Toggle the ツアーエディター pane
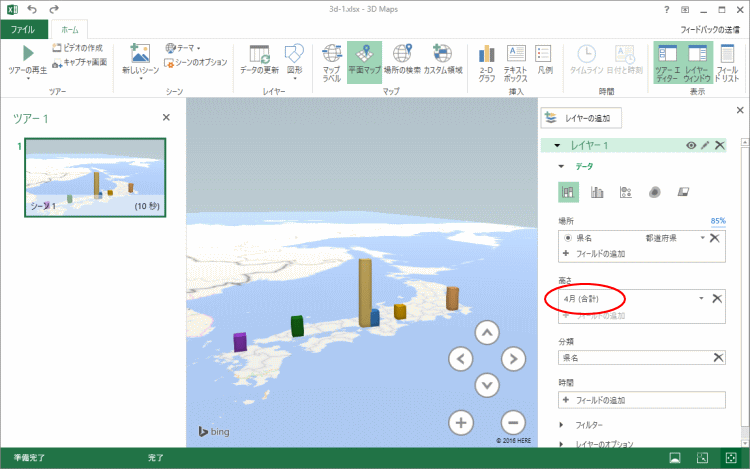Image resolution: width=750 pixels, height=469 pixels. (x=667, y=63)
